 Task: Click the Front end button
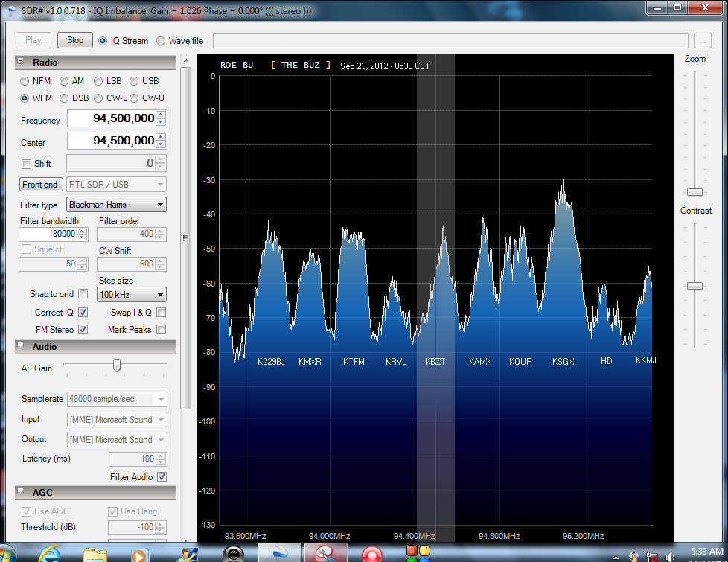point(40,185)
